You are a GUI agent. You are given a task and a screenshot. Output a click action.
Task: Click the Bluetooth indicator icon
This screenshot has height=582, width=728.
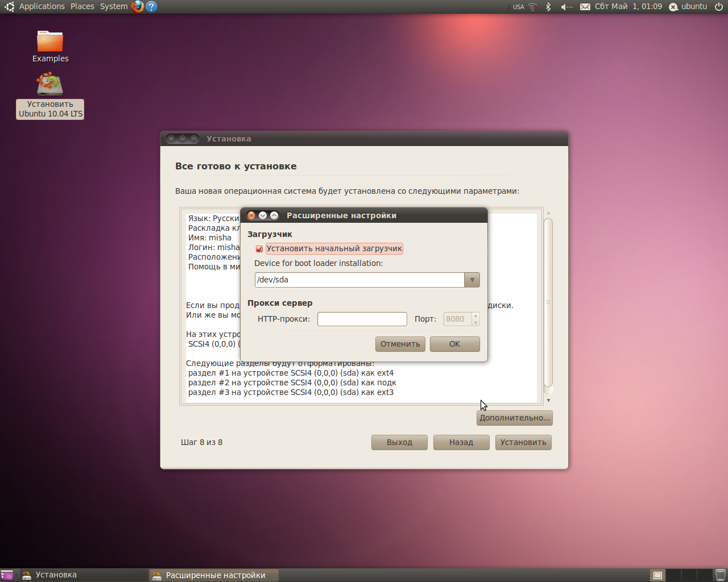click(548, 7)
